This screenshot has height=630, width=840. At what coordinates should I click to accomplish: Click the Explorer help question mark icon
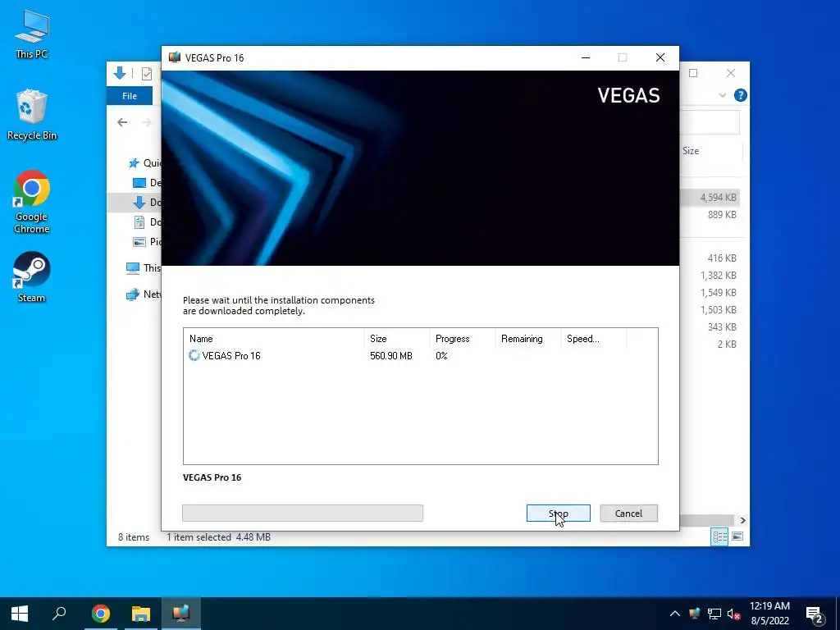click(741, 95)
